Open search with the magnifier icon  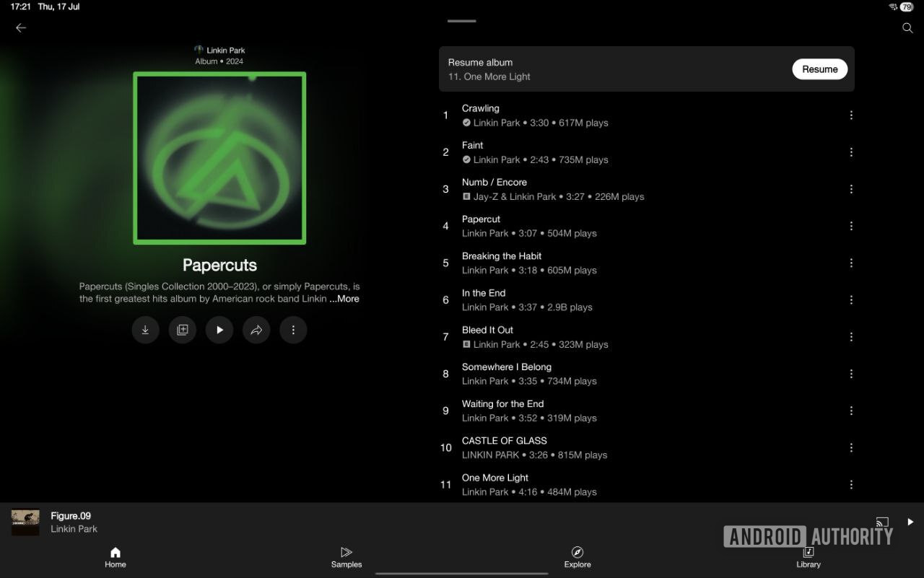pyautogui.click(x=907, y=28)
